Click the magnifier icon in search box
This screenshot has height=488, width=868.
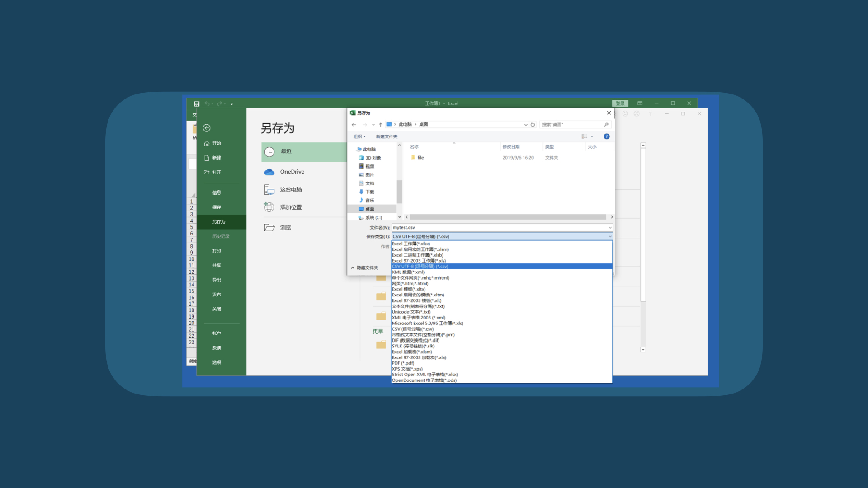coord(606,124)
